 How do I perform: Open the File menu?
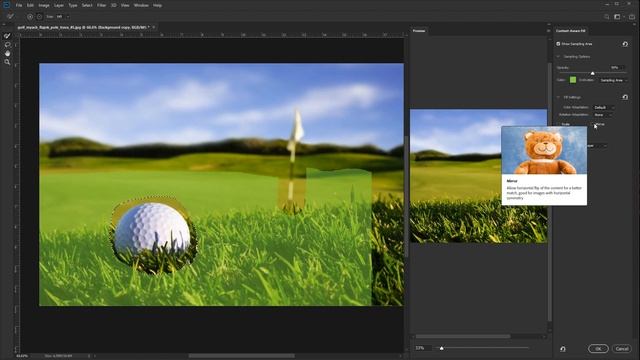coord(19,5)
